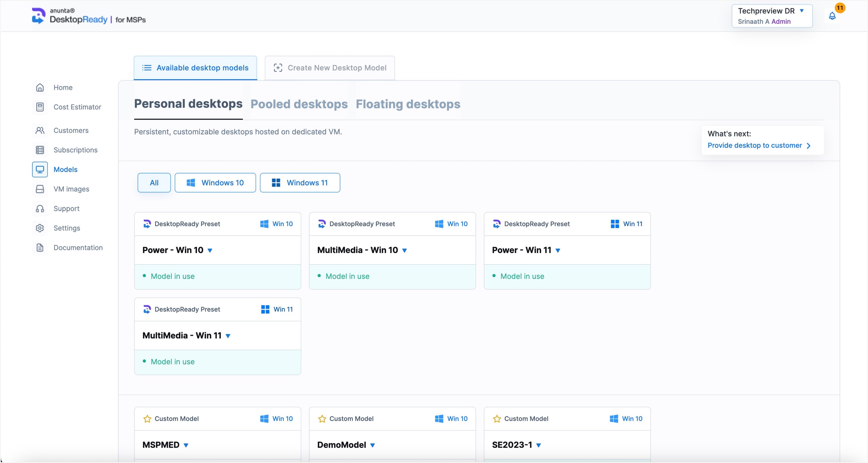
Task: Expand the Power - Win 10 dropdown arrow
Action: (210, 250)
